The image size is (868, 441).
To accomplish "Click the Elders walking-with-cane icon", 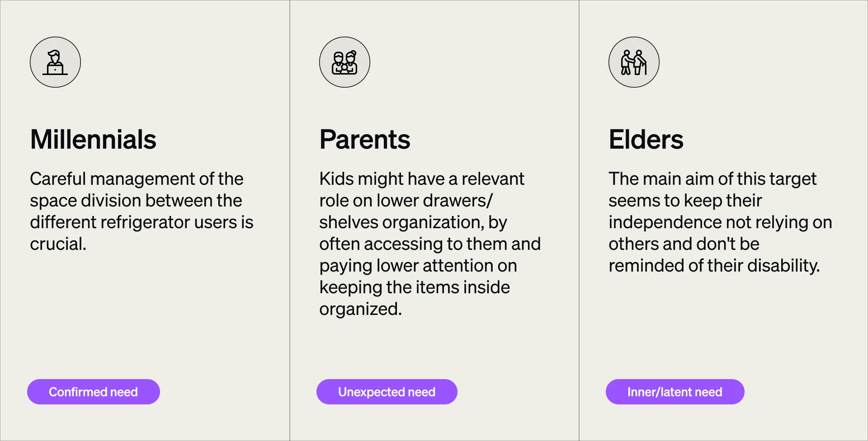I will click(x=634, y=62).
